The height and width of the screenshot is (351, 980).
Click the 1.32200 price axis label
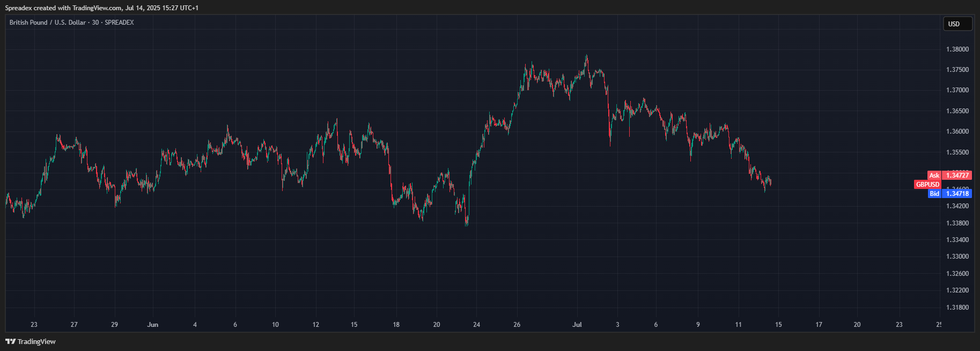(957, 290)
